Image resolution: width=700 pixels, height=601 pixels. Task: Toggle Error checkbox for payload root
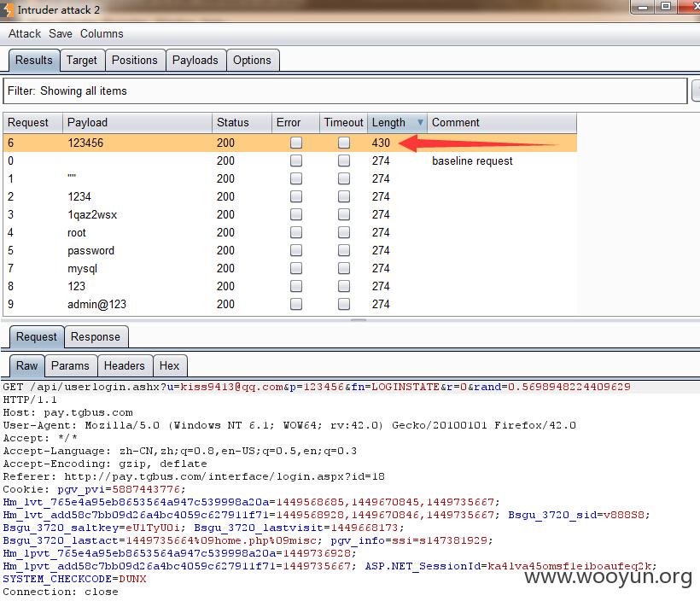[x=296, y=232]
